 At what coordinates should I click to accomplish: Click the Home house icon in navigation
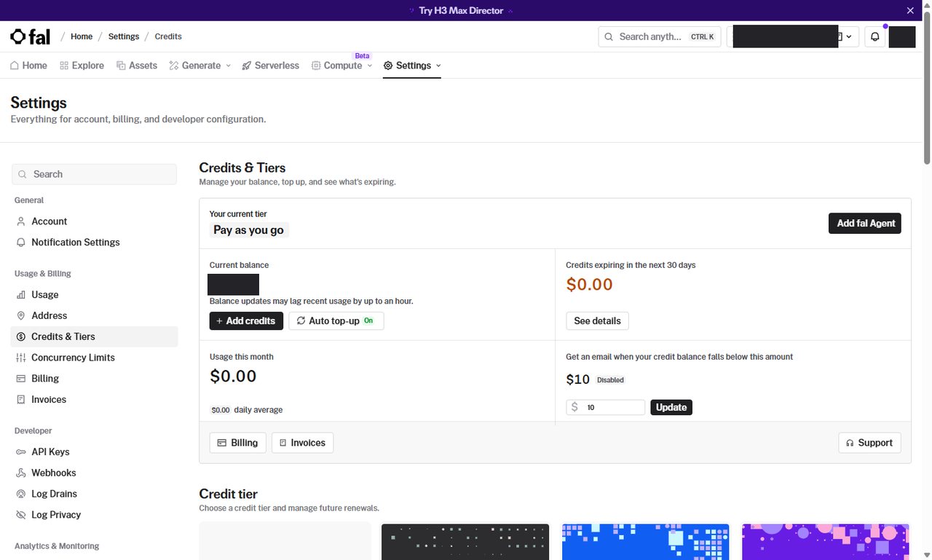pos(15,66)
